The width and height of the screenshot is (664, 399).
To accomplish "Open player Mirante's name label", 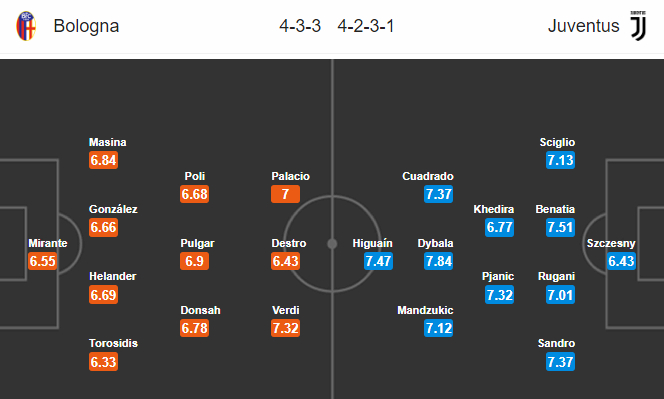I will 48,243.
